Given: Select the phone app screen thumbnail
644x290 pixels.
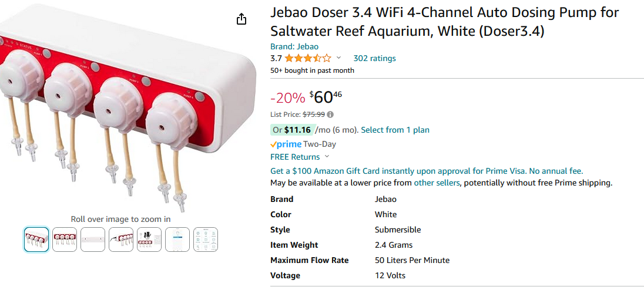Looking at the screenshot, I should click(177, 240).
